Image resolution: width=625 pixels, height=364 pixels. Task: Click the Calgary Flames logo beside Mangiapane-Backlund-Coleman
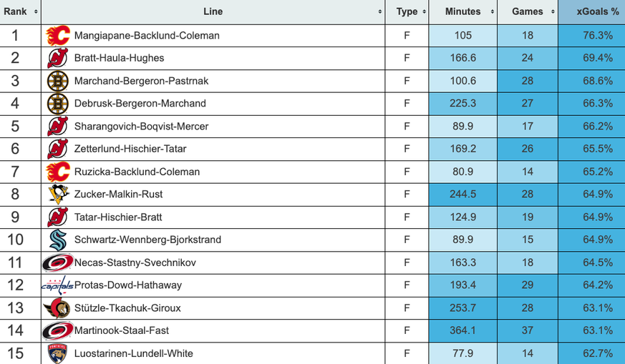tap(58, 35)
